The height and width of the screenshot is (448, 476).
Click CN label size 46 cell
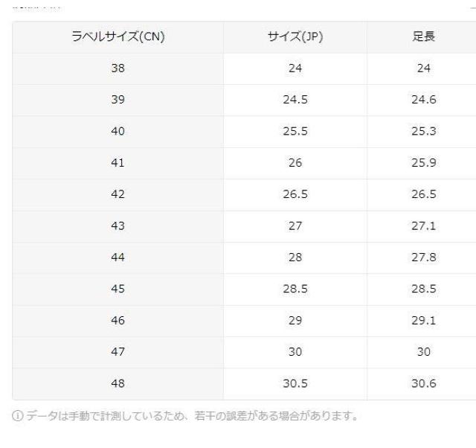click(x=118, y=320)
